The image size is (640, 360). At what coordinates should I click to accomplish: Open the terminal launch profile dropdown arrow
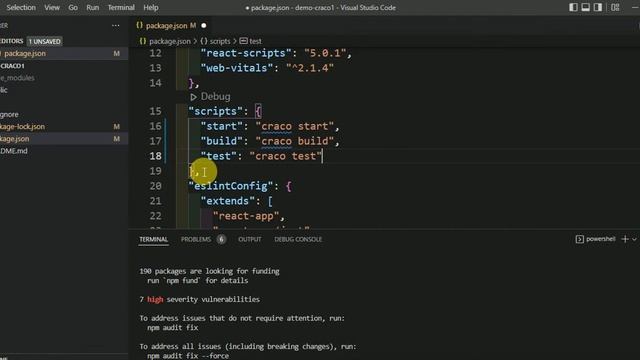[x=634, y=240]
